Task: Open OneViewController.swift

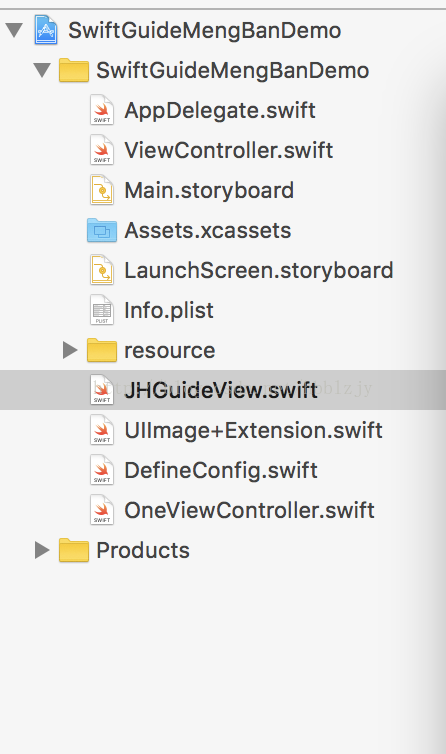Action: point(249,510)
